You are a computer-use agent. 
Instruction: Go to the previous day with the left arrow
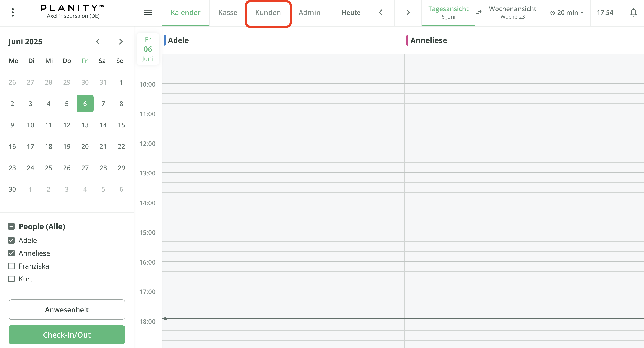380,12
